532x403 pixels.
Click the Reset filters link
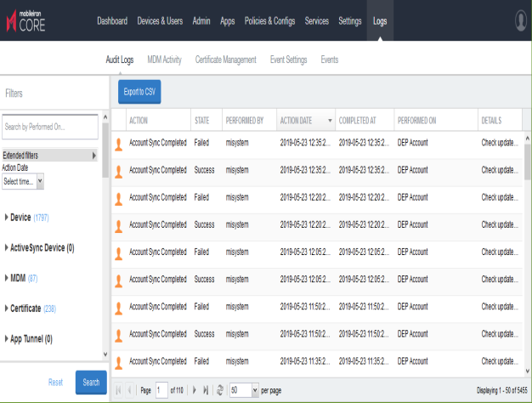(x=55, y=383)
